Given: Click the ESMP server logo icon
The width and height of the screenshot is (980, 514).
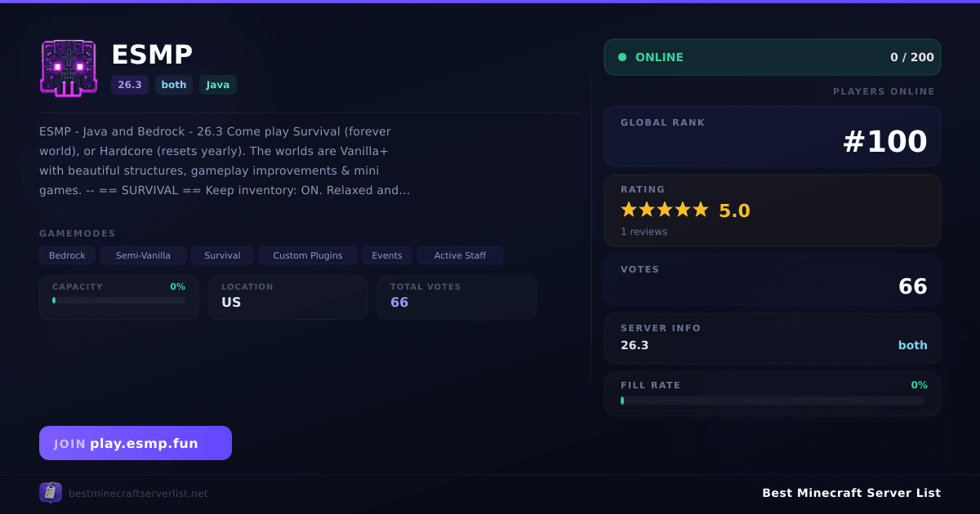Looking at the screenshot, I should point(69,69).
